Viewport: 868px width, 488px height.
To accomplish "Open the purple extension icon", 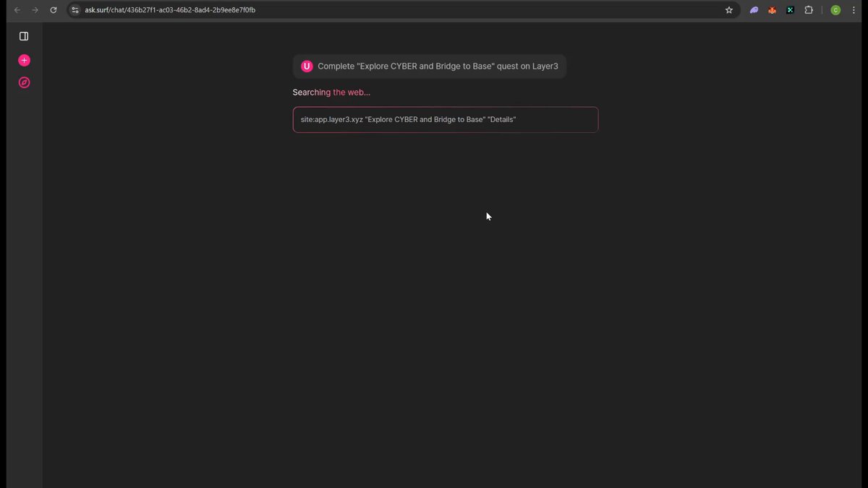I will 754,10.
